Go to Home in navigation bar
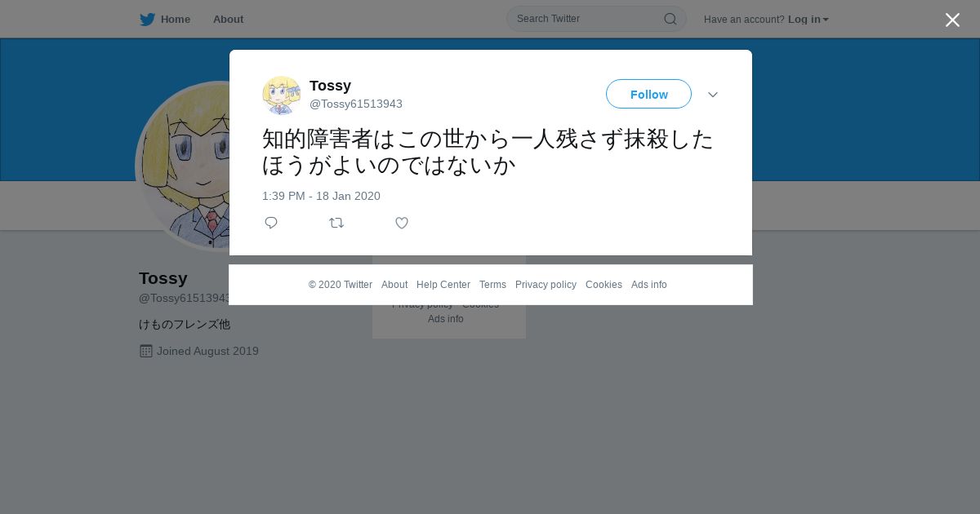980x514 pixels. 175,19
